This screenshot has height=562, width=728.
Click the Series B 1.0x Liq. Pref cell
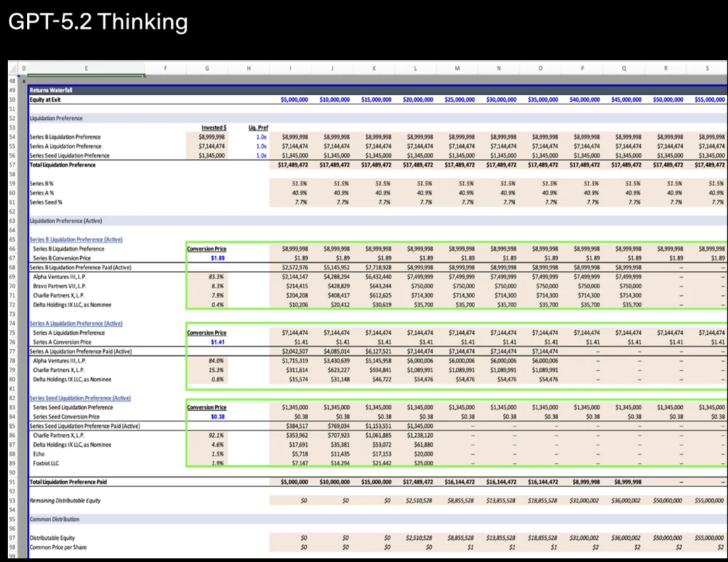point(261,137)
